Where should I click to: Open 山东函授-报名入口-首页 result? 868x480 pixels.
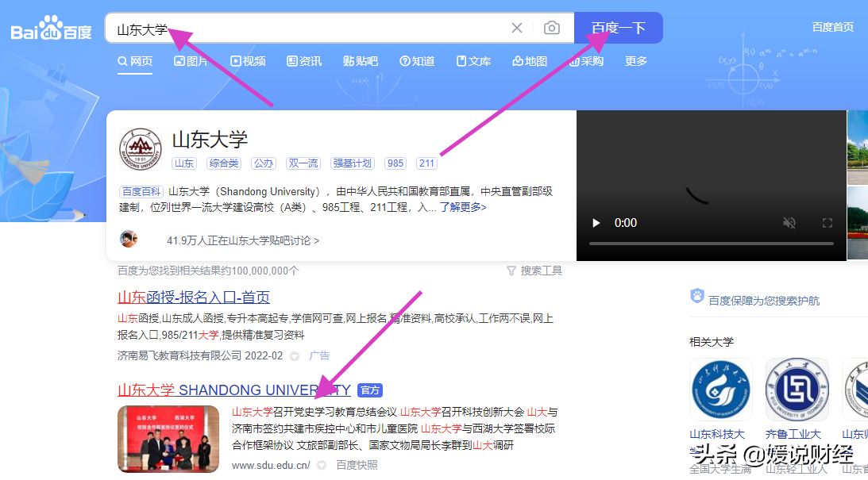pyautogui.click(x=194, y=298)
